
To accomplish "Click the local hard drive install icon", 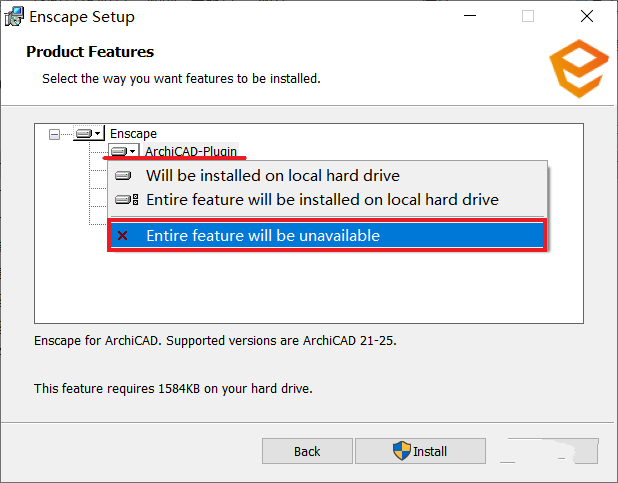I will pyautogui.click(x=123, y=175).
